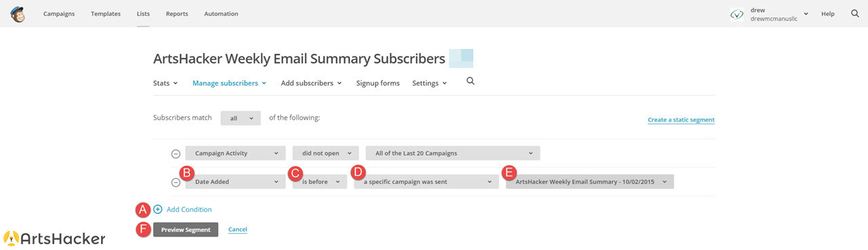Screen dimensions: 868x250
Task: Expand the Stats dropdown
Action: (x=165, y=83)
